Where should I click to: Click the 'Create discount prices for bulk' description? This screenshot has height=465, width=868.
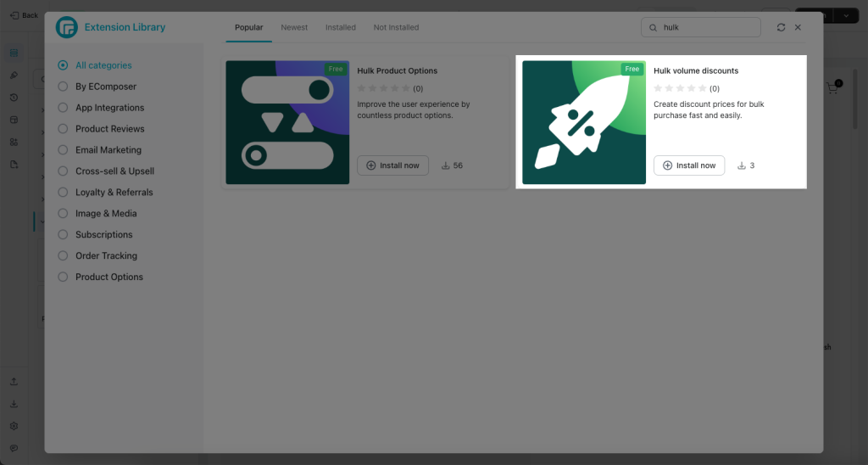pos(709,109)
